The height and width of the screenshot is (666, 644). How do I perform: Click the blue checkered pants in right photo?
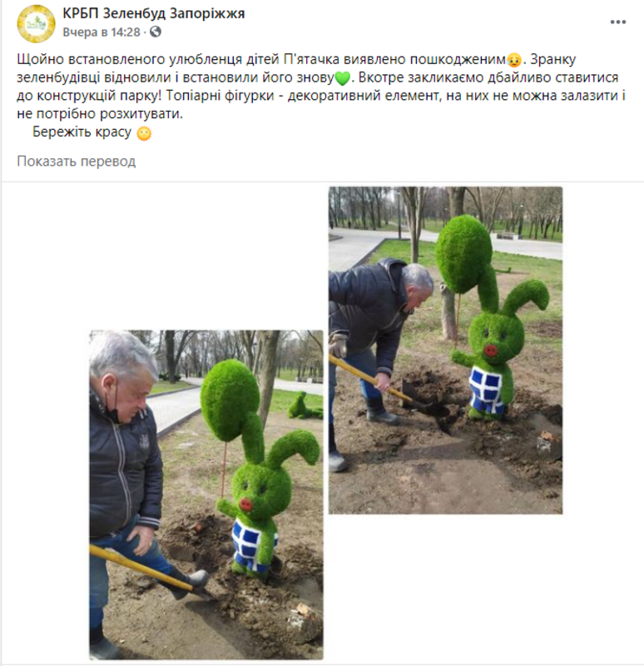[x=487, y=390]
